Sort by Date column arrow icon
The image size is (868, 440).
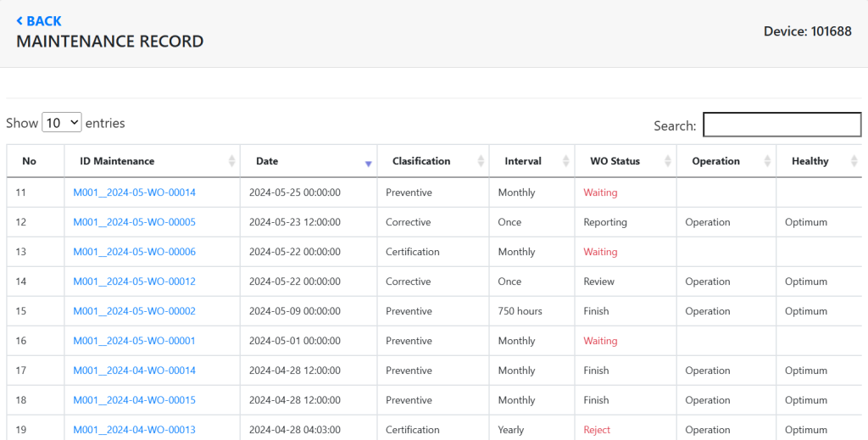[368, 162]
